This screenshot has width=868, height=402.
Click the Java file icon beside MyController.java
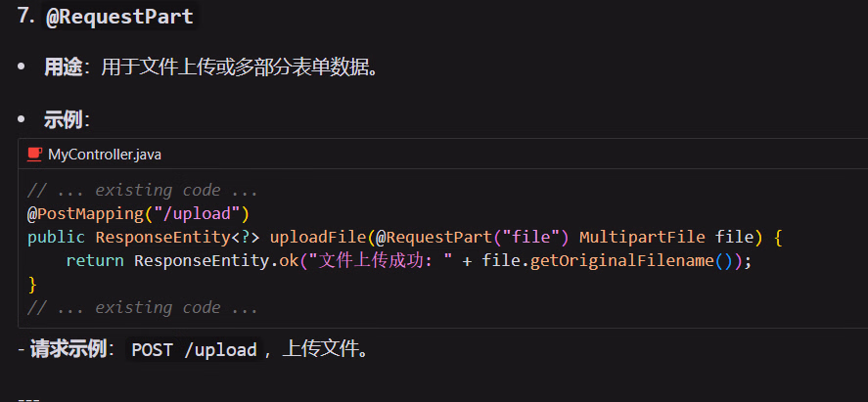pos(35,155)
